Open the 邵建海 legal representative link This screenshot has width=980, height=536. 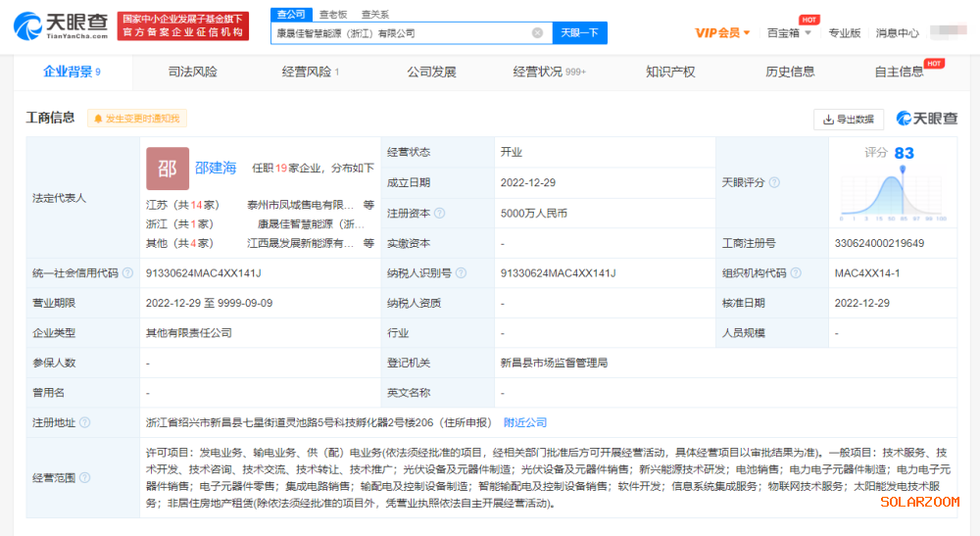click(216, 168)
